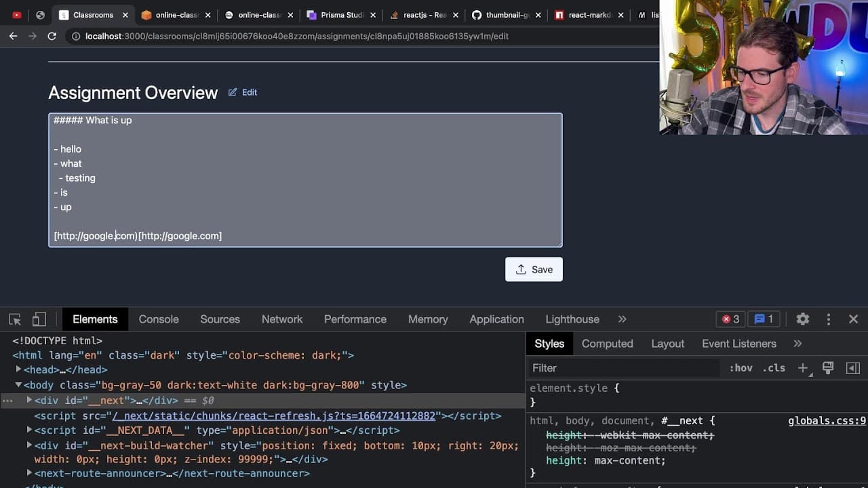The height and width of the screenshot is (488, 868).
Task: Go forward with the browser arrow
Action: click(32, 36)
